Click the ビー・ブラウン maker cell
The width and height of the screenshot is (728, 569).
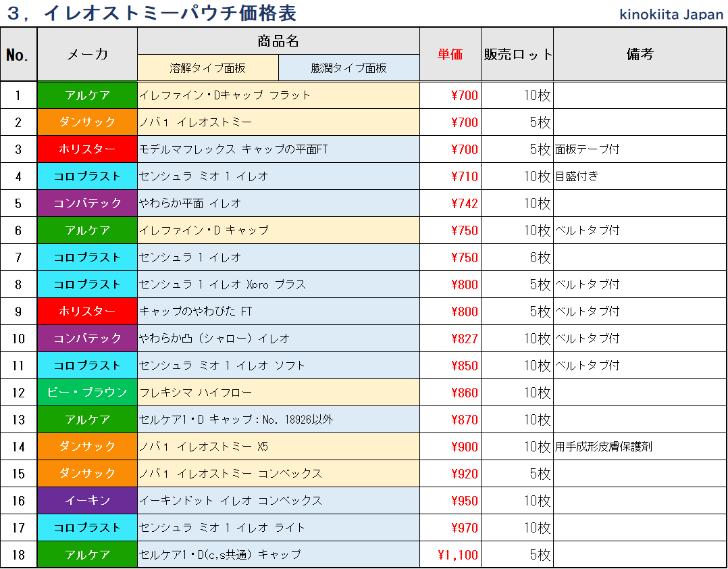pos(87,392)
